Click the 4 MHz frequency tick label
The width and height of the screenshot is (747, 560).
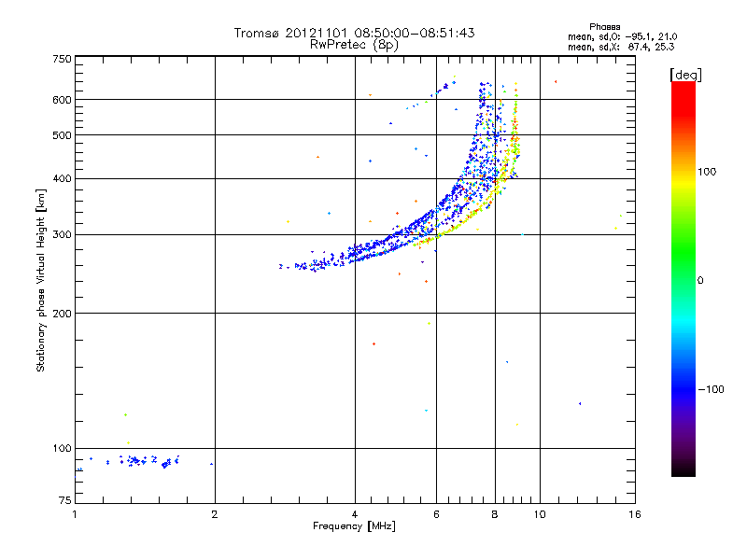pos(355,514)
